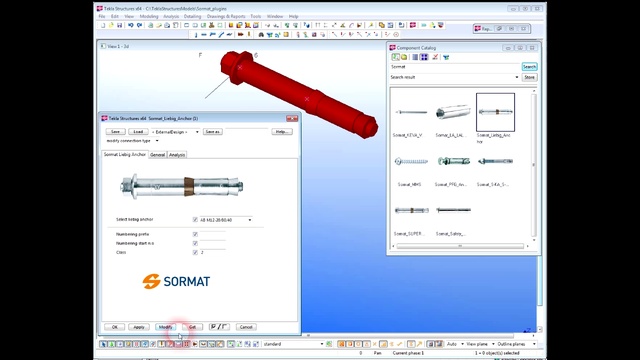Click the Open model folder icon
640x360 pixels.
(x=111, y=25)
